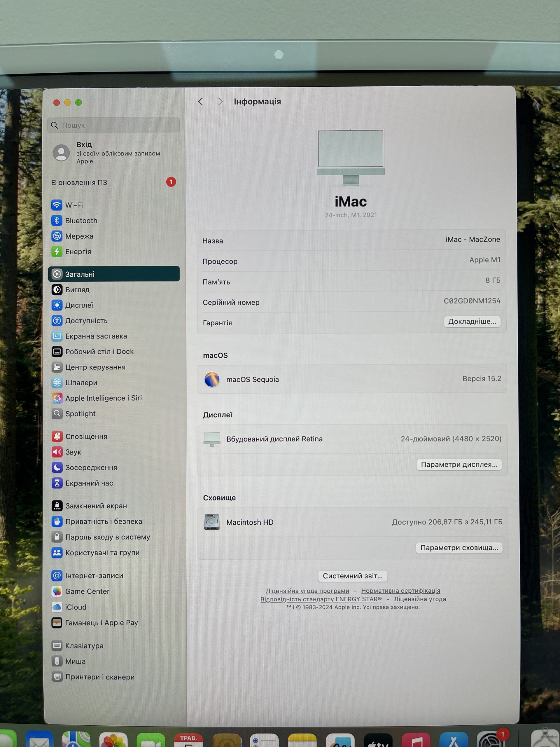Click Докладніше warranty button
The height and width of the screenshot is (747, 560).
click(x=472, y=322)
